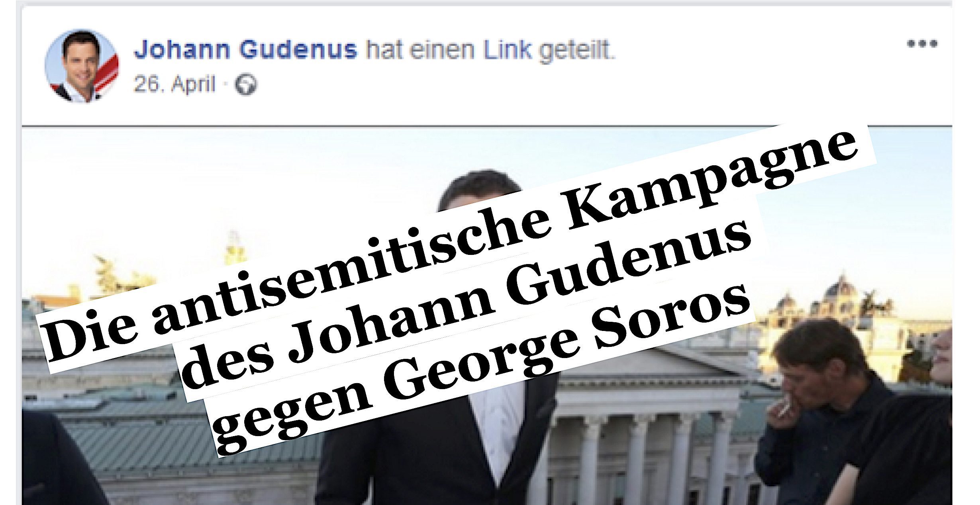Click the 'hat einen Link geteilt' text

pos(490,51)
